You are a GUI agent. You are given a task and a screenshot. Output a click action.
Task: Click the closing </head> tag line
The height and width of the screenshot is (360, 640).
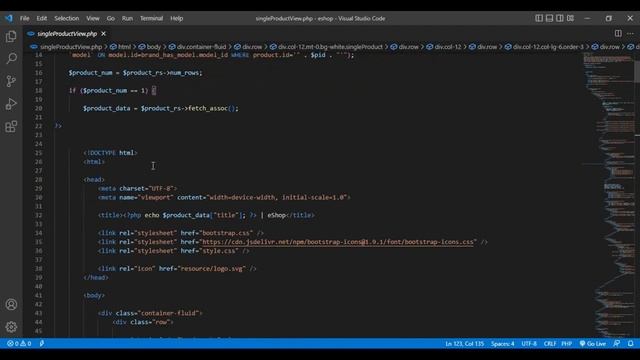pos(96,278)
